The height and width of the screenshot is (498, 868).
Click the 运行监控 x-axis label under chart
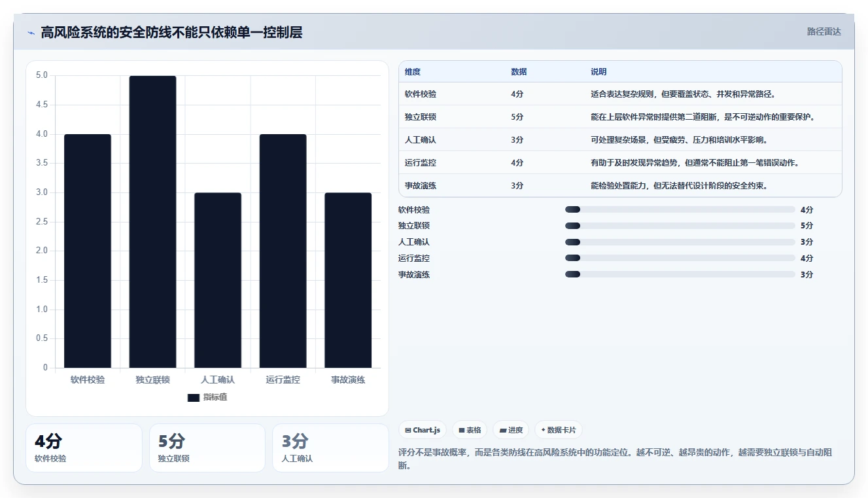click(283, 380)
